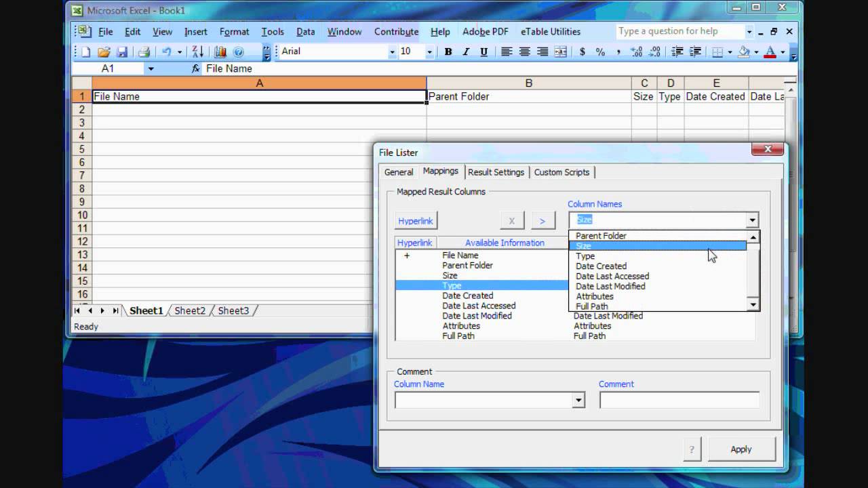
Task: Open the font size 10 dropdown
Action: coord(429,52)
